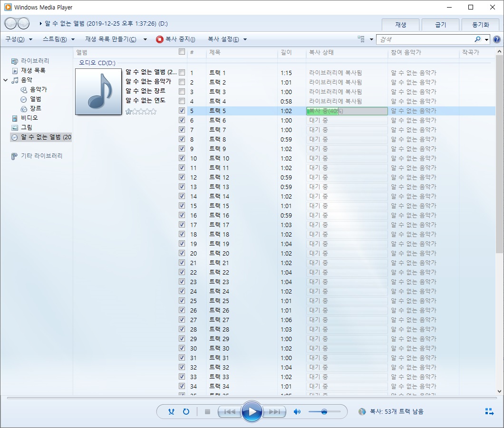Viewport: 504px width, 428px height.
Task: Open 음악가 category
Action: click(38, 89)
